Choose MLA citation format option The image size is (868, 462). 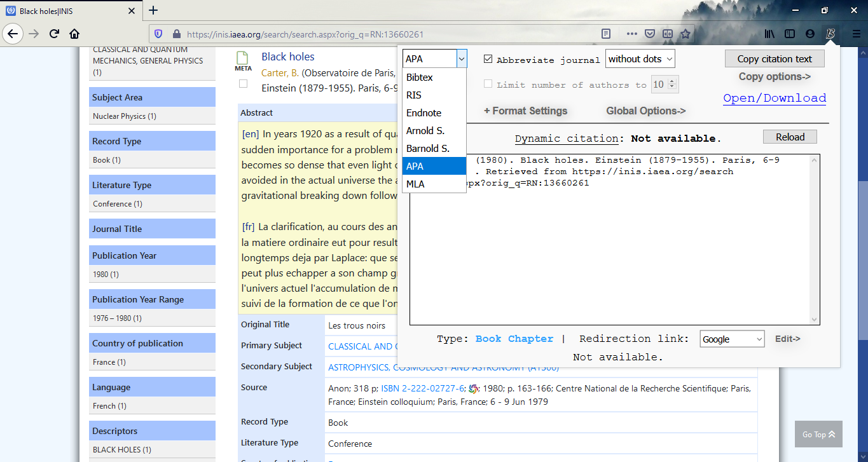point(416,184)
